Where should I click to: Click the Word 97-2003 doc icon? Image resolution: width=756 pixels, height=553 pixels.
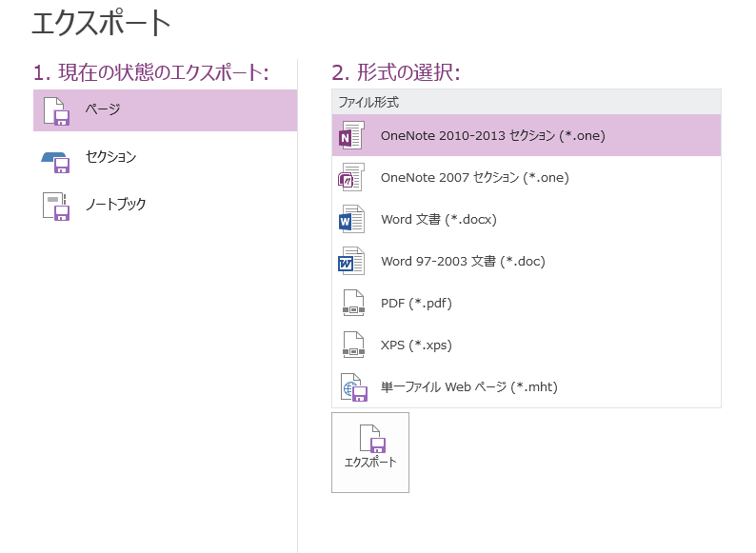[351, 262]
